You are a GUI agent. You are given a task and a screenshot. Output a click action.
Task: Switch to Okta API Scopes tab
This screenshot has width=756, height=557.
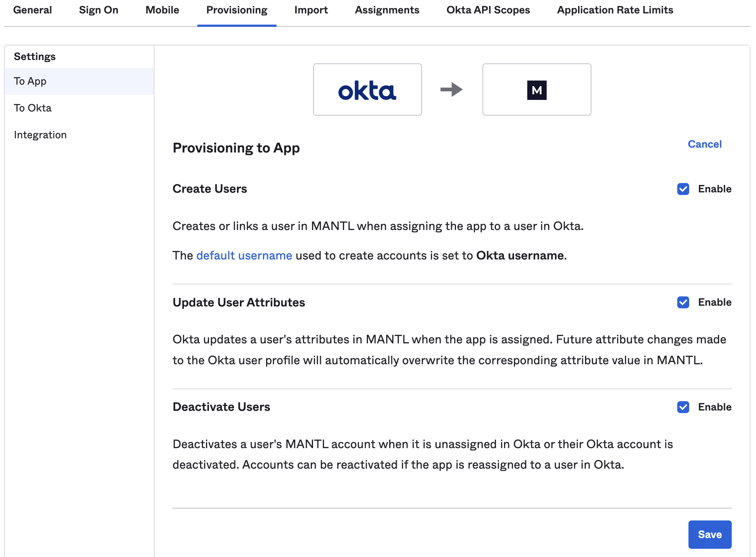coord(488,10)
